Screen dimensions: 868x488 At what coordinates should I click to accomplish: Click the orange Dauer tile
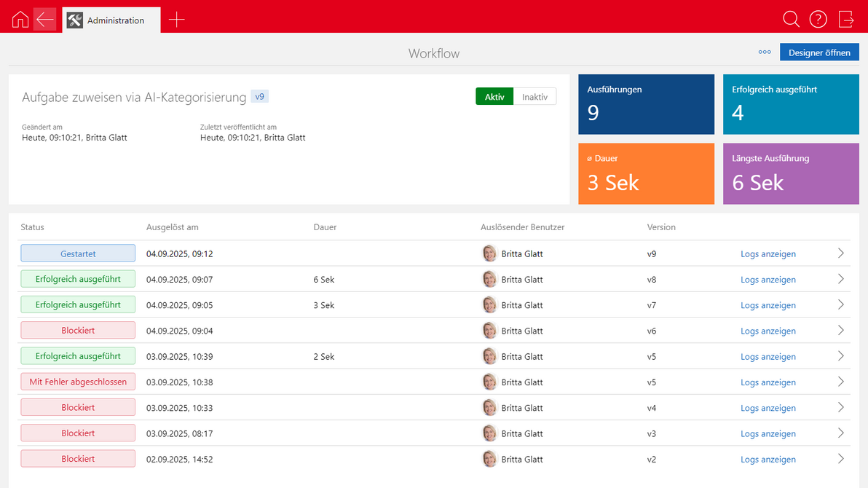click(646, 173)
